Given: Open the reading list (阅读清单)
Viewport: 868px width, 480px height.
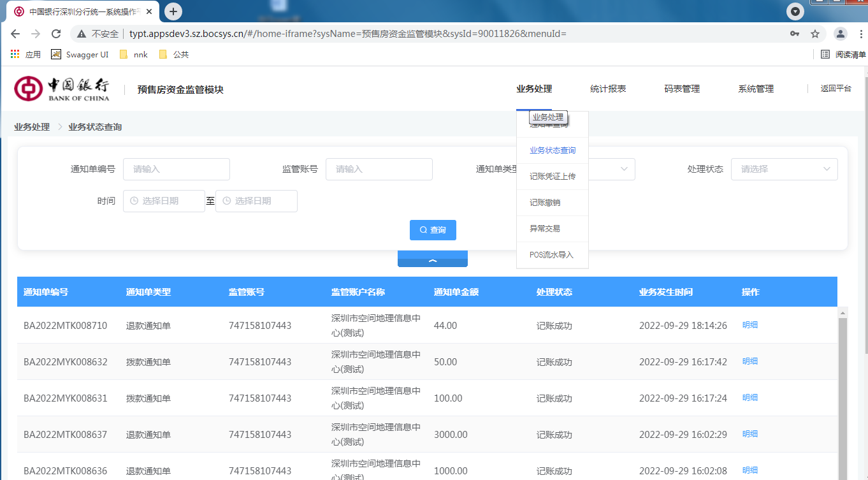Looking at the screenshot, I should pos(843,54).
